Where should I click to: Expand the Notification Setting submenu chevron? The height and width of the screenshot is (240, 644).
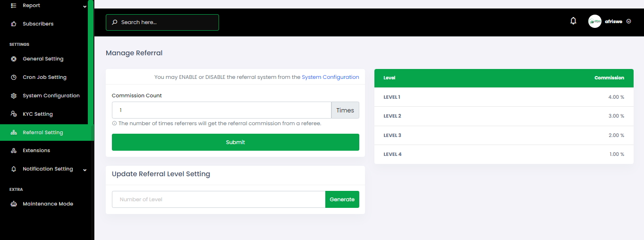pyautogui.click(x=85, y=170)
